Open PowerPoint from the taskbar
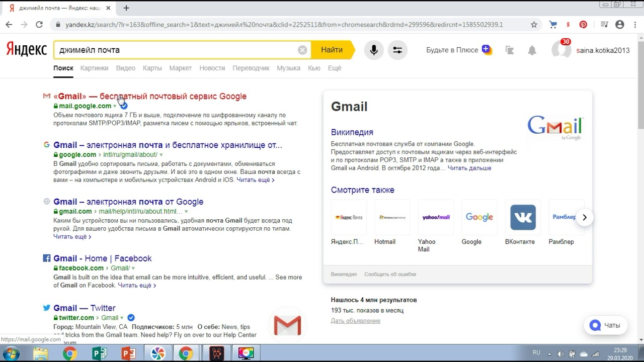644x362 pixels. tap(128, 353)
